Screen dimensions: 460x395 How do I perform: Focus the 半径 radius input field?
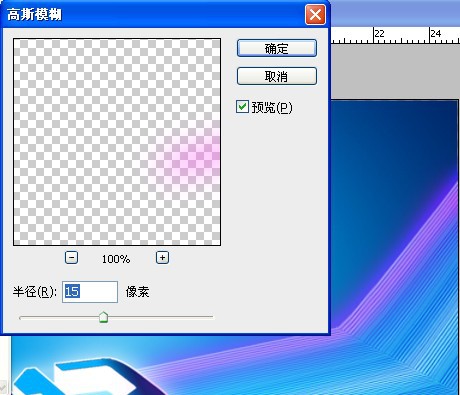point(90,292)
